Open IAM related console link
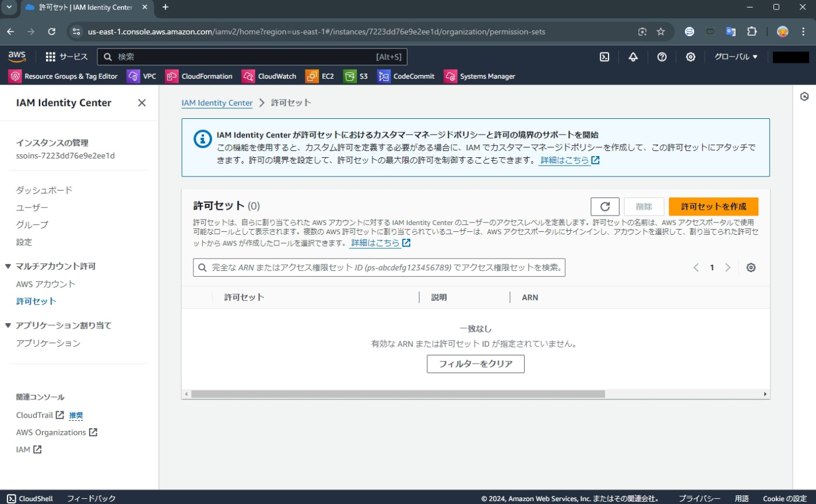Viewport: 816px width, 504px height. pyautogui.click(x=29, y=449)
